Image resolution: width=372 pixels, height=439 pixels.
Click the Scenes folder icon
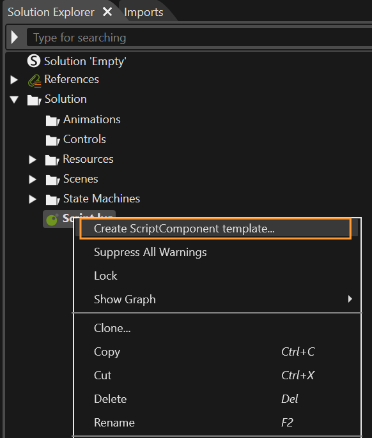tap(53, 180)
